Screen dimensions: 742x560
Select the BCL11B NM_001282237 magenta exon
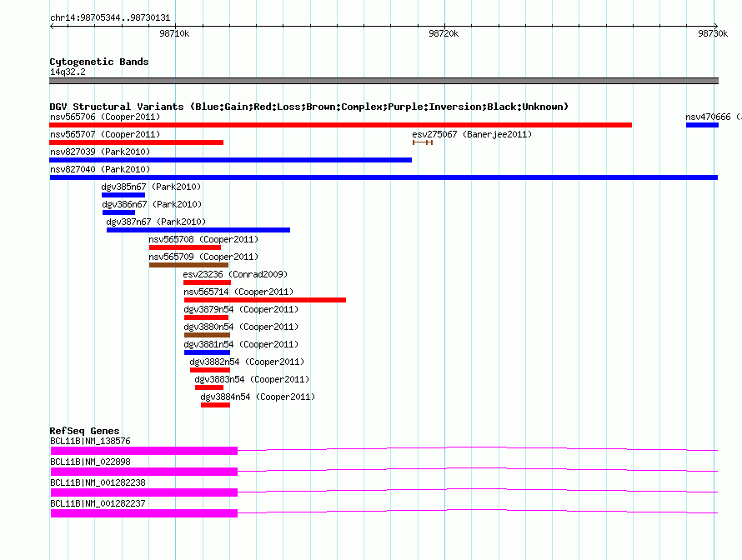pyautogui.click(x=144, y=513)
